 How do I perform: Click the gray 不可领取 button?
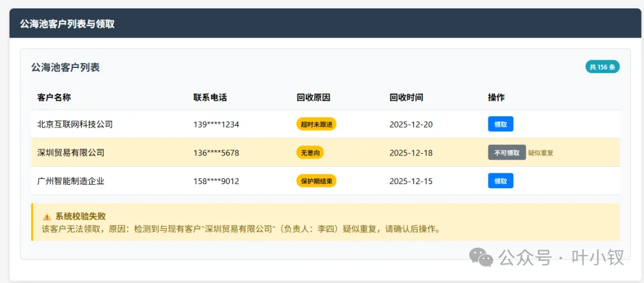click(x=507, y=153)
